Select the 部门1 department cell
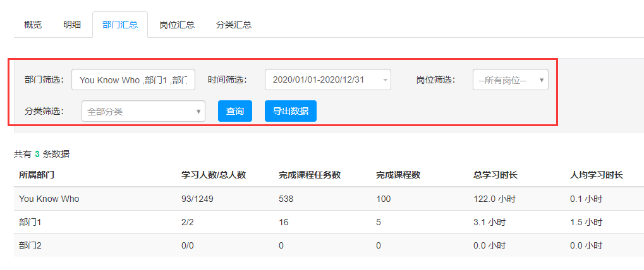 [30, 223]
